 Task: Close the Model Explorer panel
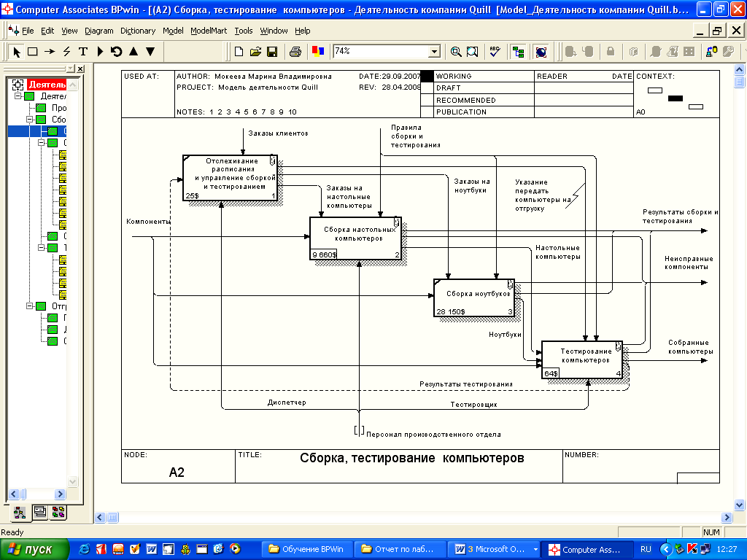(x=80, y=69)
